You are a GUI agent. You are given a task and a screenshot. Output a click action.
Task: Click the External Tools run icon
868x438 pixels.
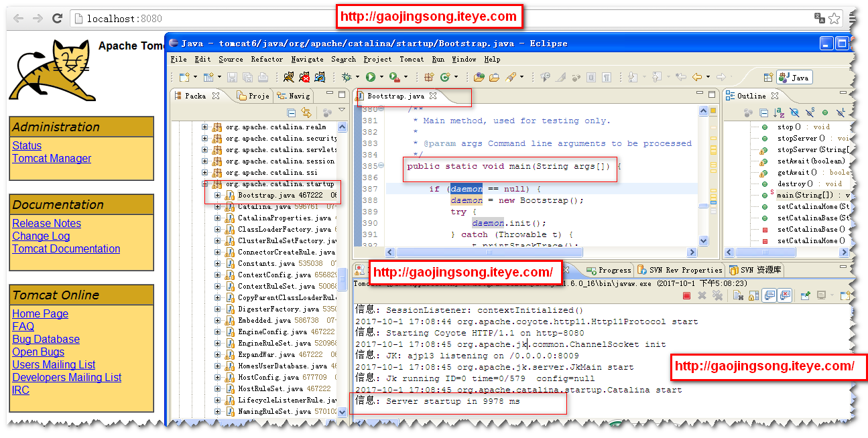click(394, 78)
